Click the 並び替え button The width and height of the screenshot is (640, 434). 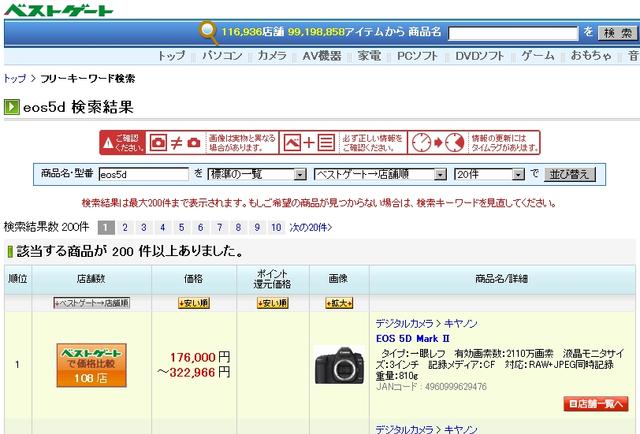[x=571, y=174]
